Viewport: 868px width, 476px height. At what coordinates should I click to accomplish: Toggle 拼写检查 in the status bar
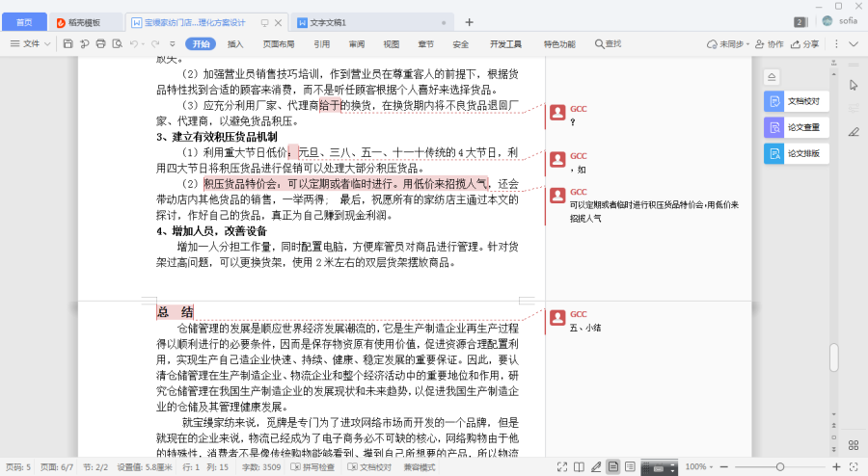312,467
